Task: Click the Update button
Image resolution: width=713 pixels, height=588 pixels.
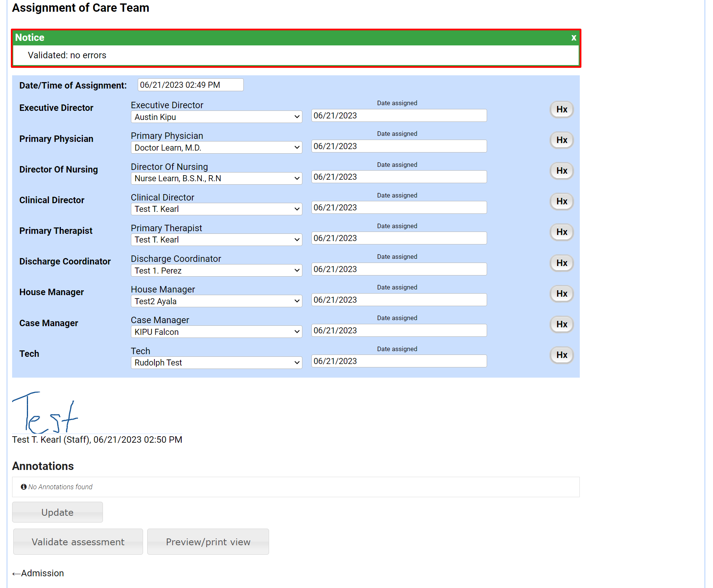Action: [x=58, y=512]
